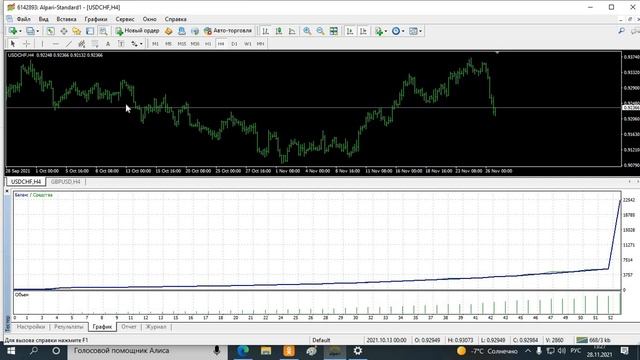The width and height of the screenshot is (640, 360).
Task: Switch to M5 timeframe
Action: point(168,44)
